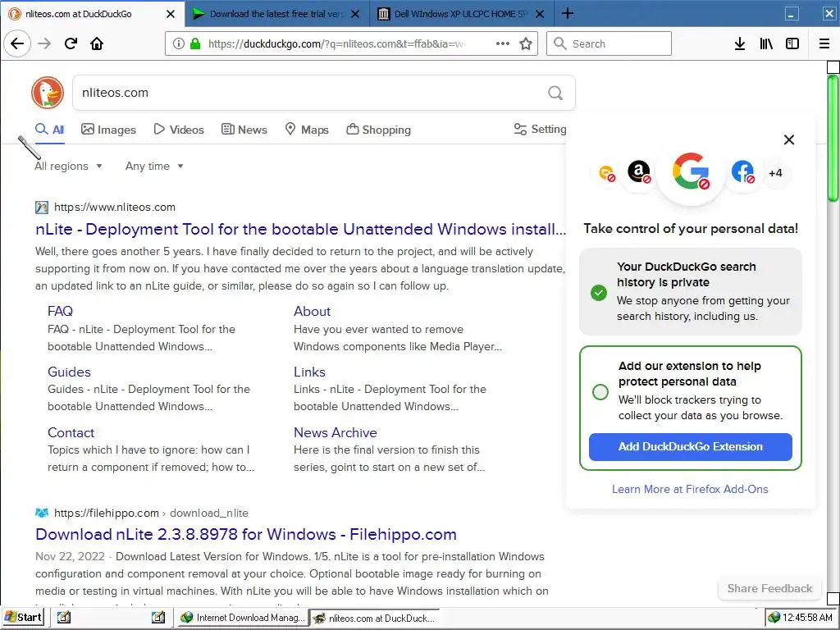Click the forward navigation arrow
Viewport: 840px width, 630px height.
point(44,44)
